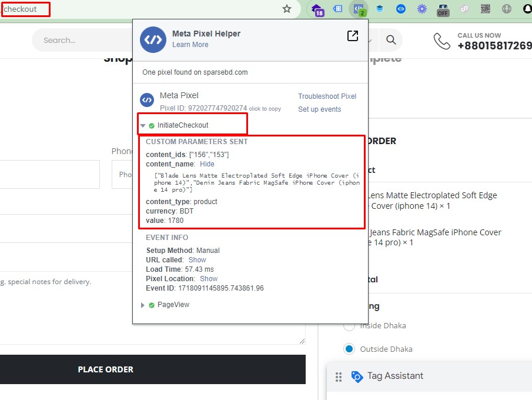Show the URL called value
The image size is (532, 400).
197,260
